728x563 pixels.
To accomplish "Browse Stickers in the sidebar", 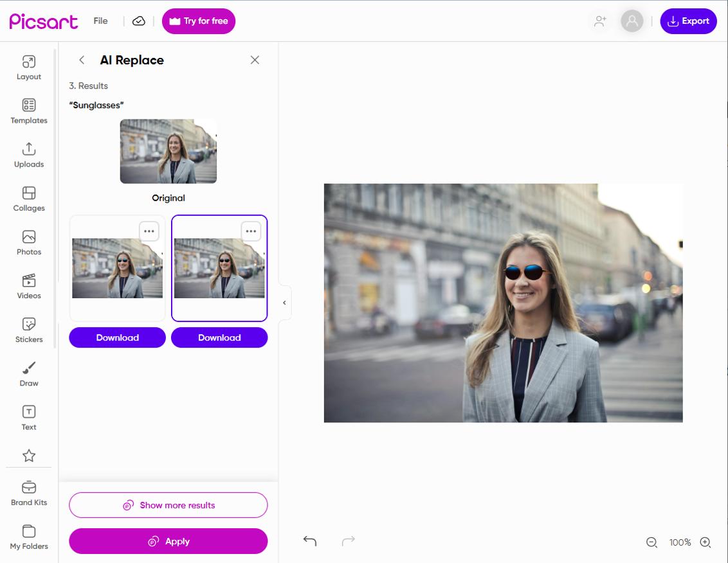I will (x=28, y=330).
